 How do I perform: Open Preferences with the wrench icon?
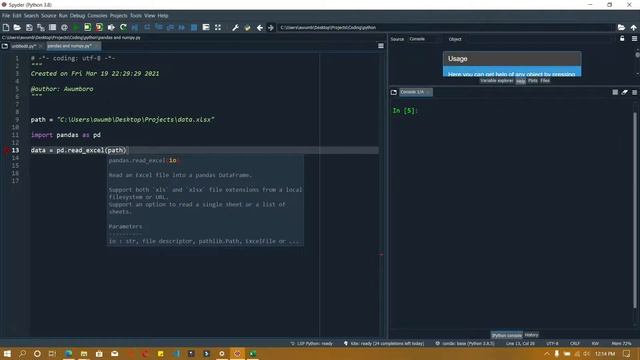pyautogui.click(x=235, y=27)
